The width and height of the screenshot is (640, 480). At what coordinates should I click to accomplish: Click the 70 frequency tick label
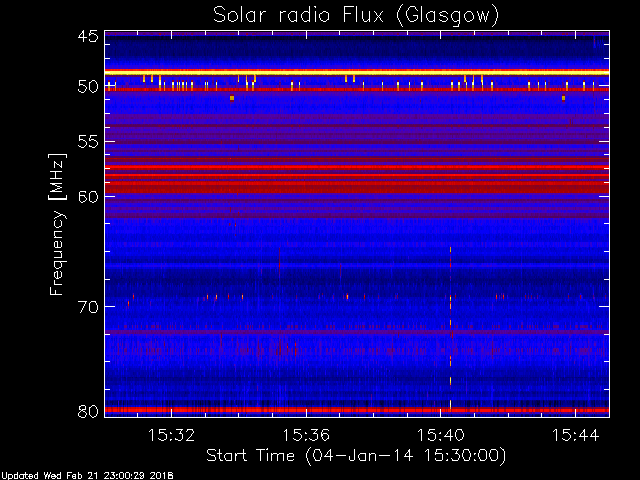click(x=88, y=307)
